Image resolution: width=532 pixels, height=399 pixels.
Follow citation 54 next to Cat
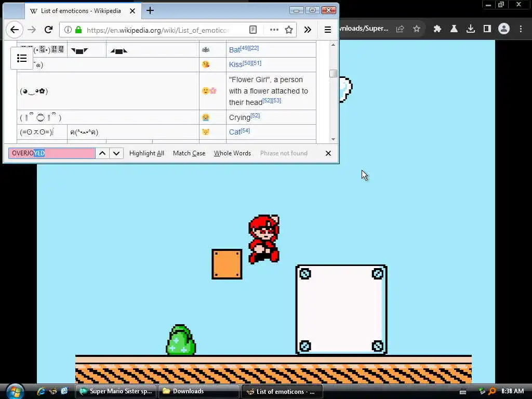coord(245,130)
